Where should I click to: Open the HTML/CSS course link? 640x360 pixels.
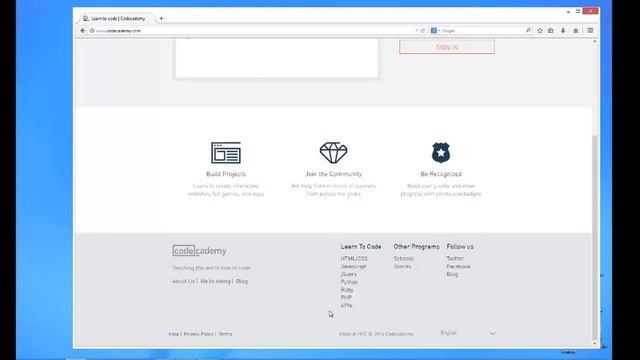point(354,258)
